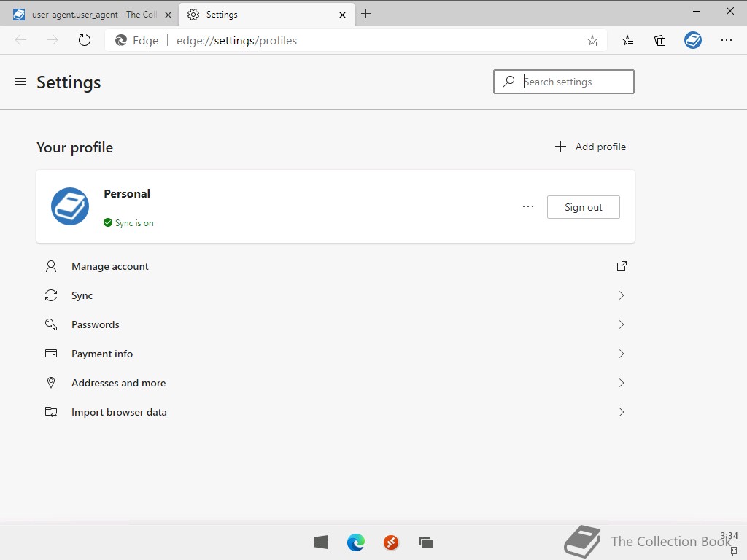The height and width of the screenshot is (560, 747).
Task: Click the browser Forward arrow
Action: click(x=53, y=41)
